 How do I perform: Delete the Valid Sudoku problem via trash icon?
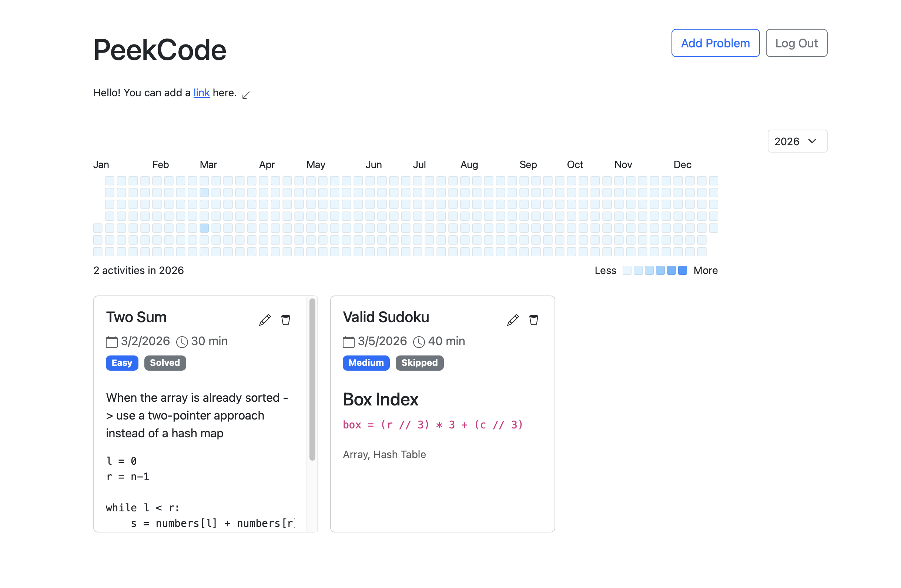(534, 320)
